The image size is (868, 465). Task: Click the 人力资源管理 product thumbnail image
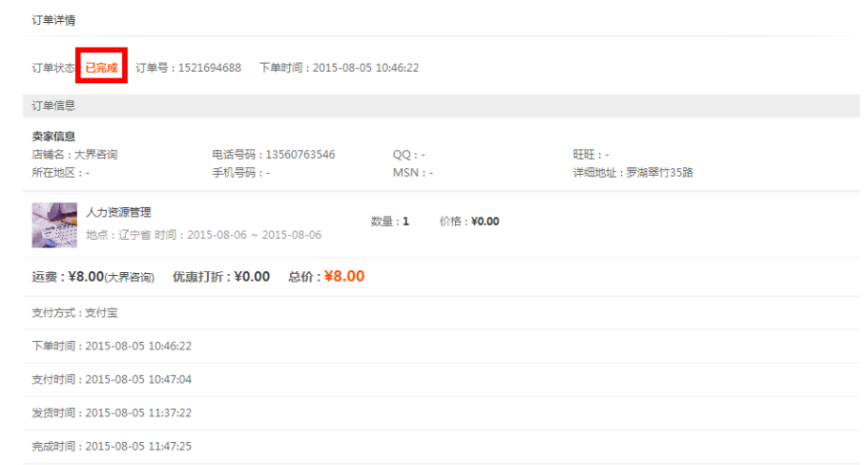tap(54, 225)
